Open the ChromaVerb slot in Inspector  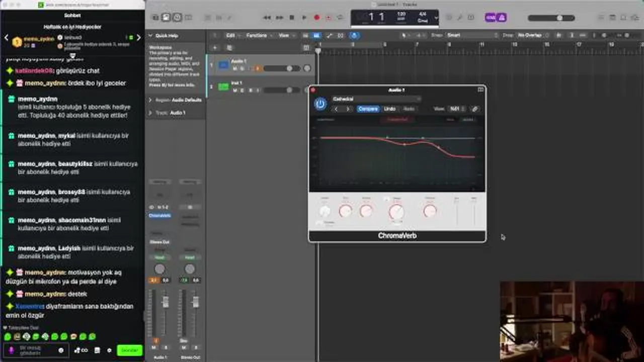click(159, 216)
